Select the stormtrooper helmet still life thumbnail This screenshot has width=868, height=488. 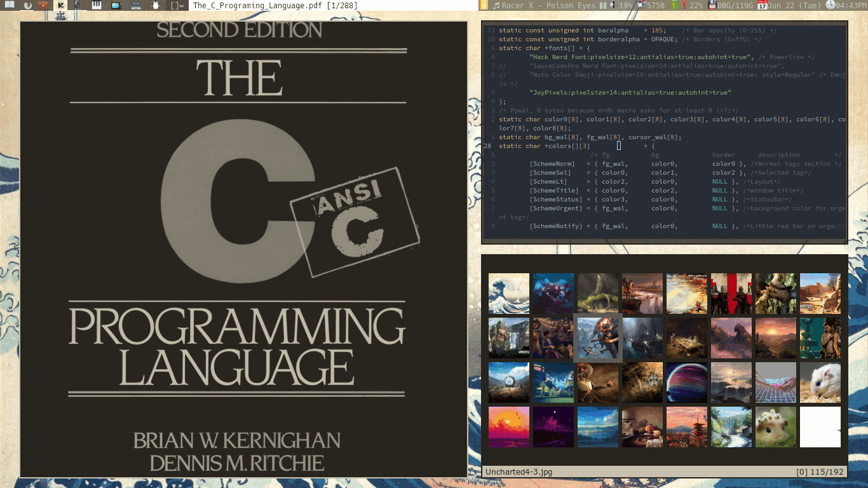click(642, 427)
